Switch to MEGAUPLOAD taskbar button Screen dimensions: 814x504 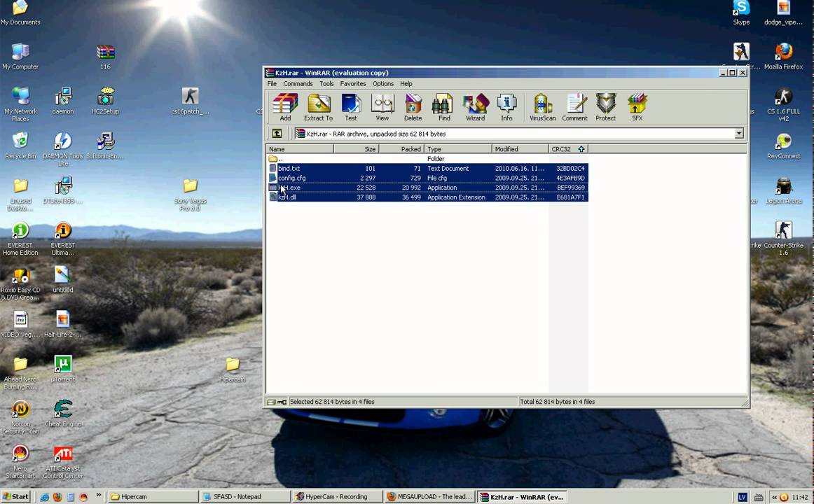(x=429, y=497)
